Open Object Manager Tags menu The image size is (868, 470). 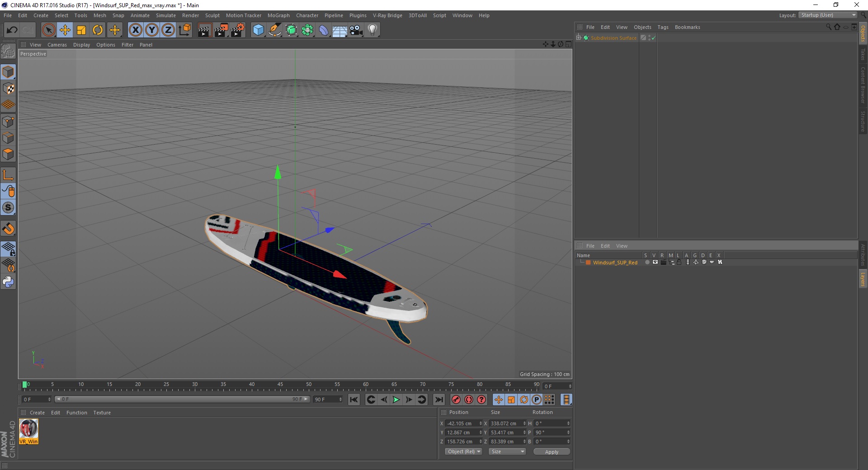663,27
